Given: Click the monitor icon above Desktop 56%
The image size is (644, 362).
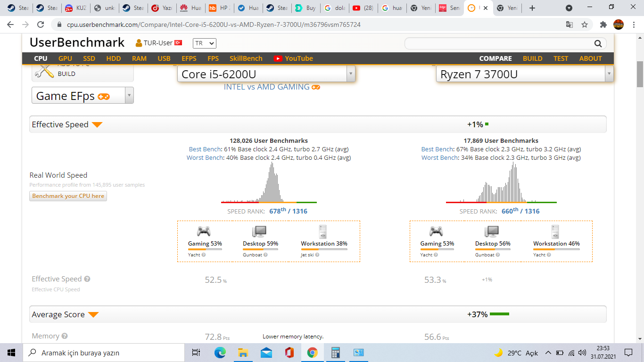Looking at the screenshot, I should click(492, 231).
